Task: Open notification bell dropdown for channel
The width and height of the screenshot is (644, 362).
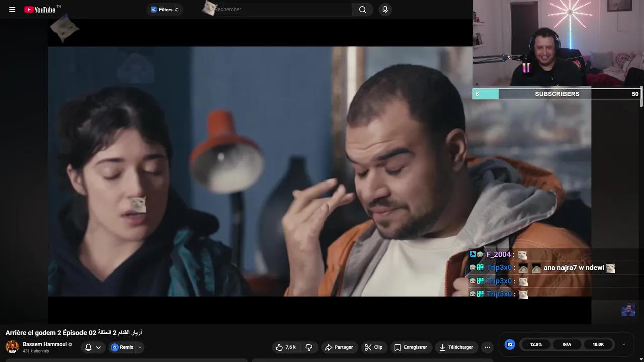Action: pyautogui.click(x=93, y=347)
